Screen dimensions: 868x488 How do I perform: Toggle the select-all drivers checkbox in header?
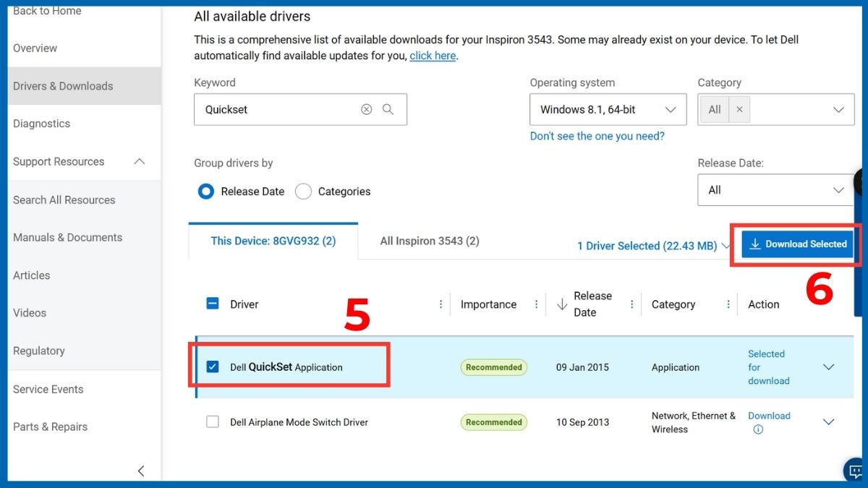pos(213,304)
